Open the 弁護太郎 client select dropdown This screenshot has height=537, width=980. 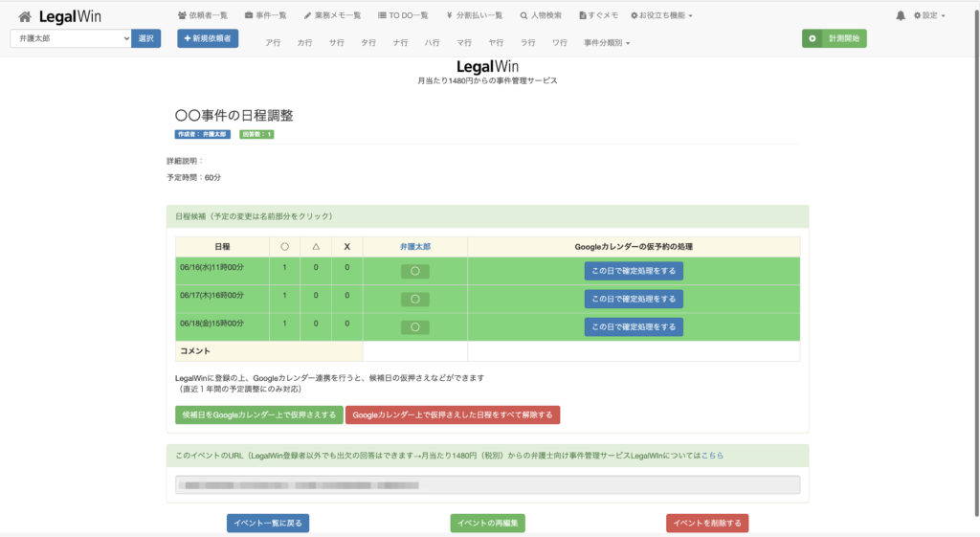[x=70, y=38]
